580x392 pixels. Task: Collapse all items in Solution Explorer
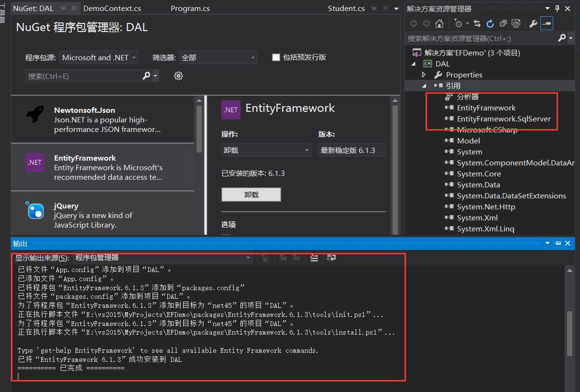coord(503,23)
